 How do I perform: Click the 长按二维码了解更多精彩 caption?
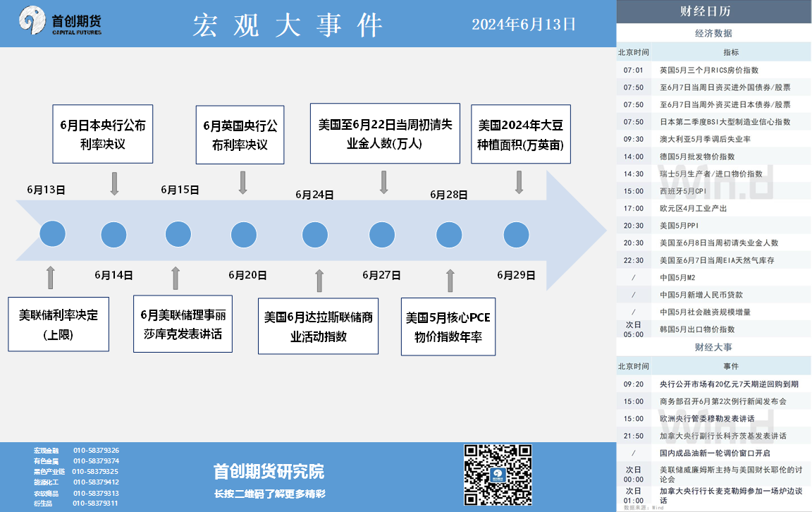click(x=270, y=494)
